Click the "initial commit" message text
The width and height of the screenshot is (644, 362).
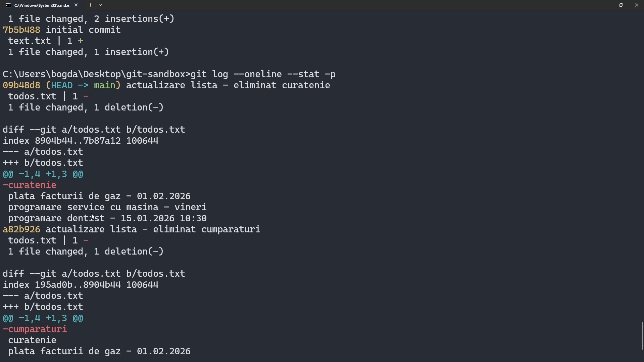click(83, 30)
